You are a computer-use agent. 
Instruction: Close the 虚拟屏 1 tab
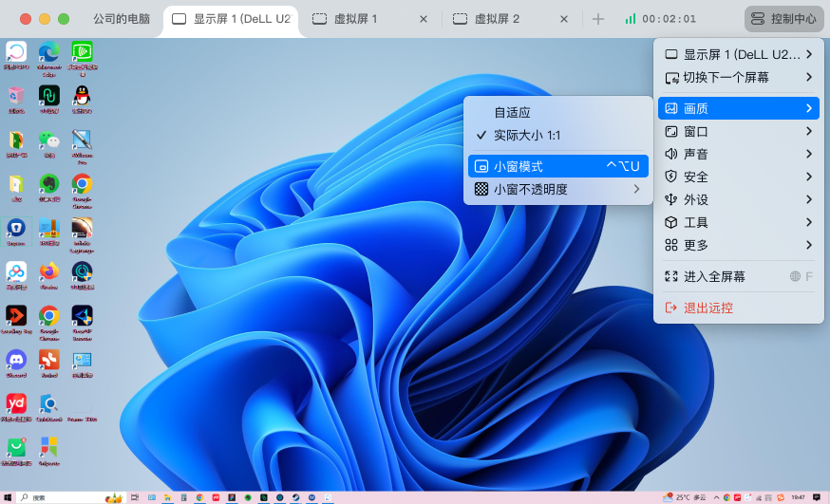(424, 19)
